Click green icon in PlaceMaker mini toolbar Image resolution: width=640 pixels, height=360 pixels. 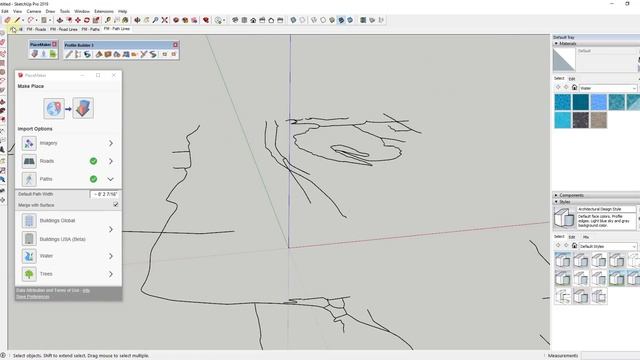coord(53,54)
